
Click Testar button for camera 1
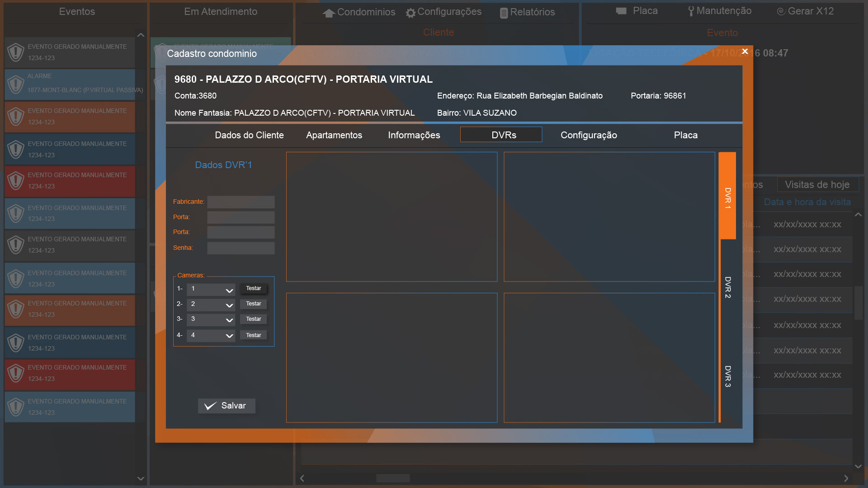pyautogui.click(x=253, y=288)
